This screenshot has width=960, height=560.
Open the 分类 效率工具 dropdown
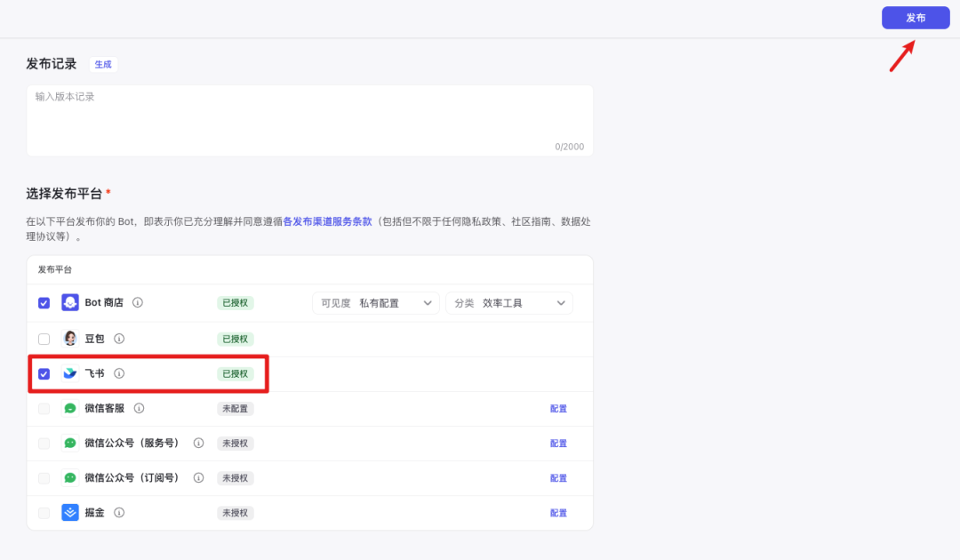click(x=509, y=303)
